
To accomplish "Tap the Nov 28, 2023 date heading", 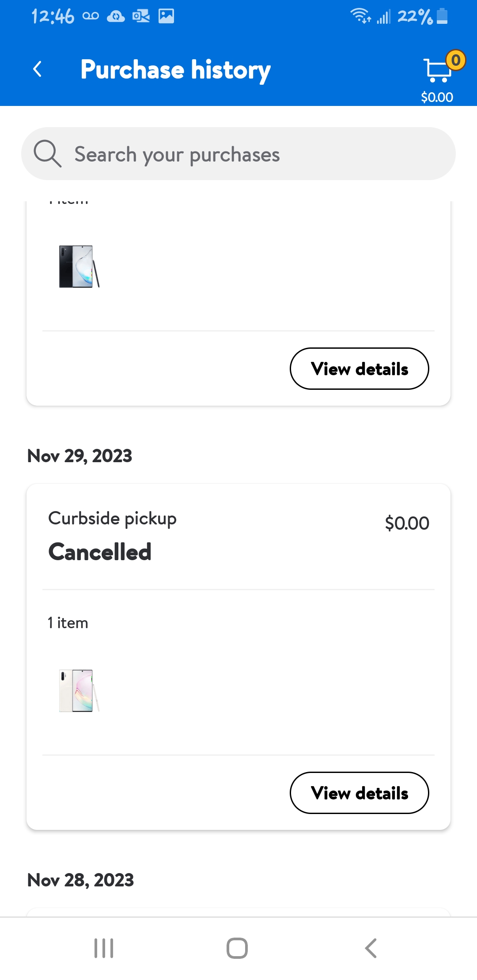I will tap(80, 880).
